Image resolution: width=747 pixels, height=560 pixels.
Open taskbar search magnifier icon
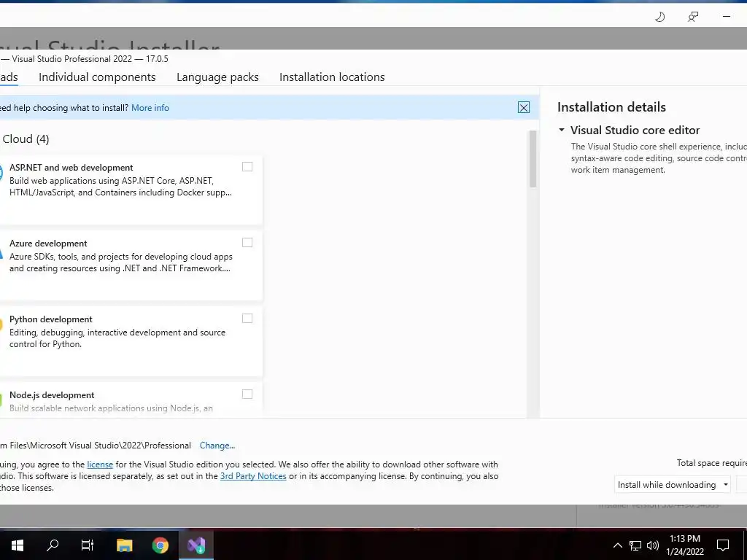[53, 545]
